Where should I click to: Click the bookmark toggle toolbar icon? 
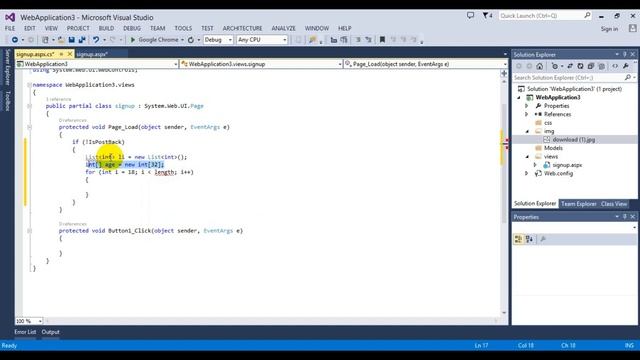pyautogui.click(x=382, y=40)
